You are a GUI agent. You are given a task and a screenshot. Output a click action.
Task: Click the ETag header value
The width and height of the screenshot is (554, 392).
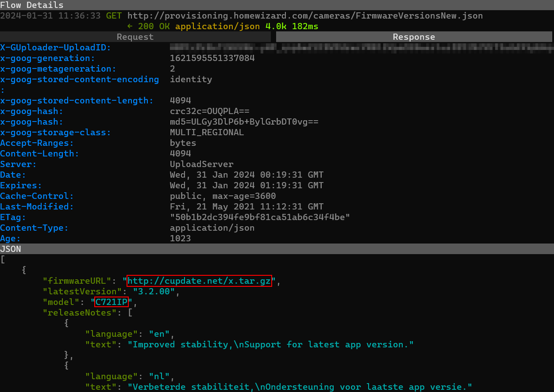coord(260,217)
